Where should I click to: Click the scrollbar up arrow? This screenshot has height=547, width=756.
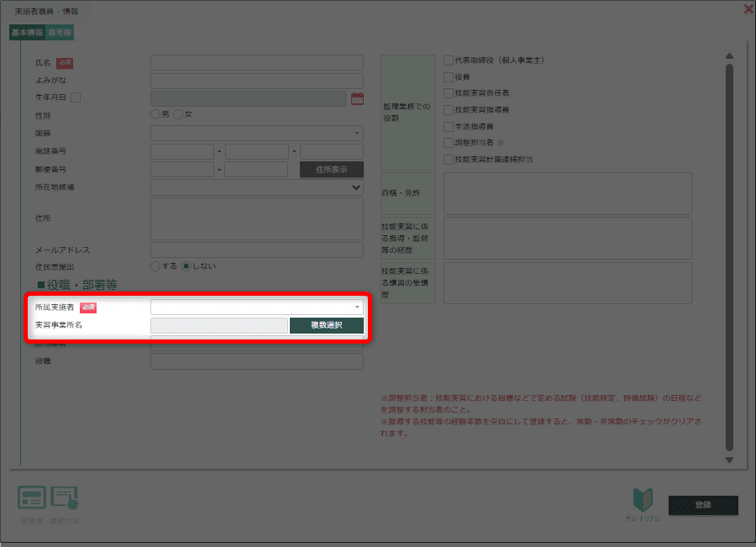coord(729,57)
